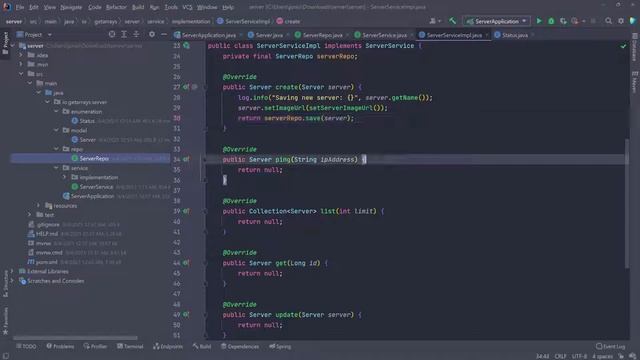The height and width of the screenshot is (360, 640).
Task: Open the TODO tool window
Action: tap(26, 347)
